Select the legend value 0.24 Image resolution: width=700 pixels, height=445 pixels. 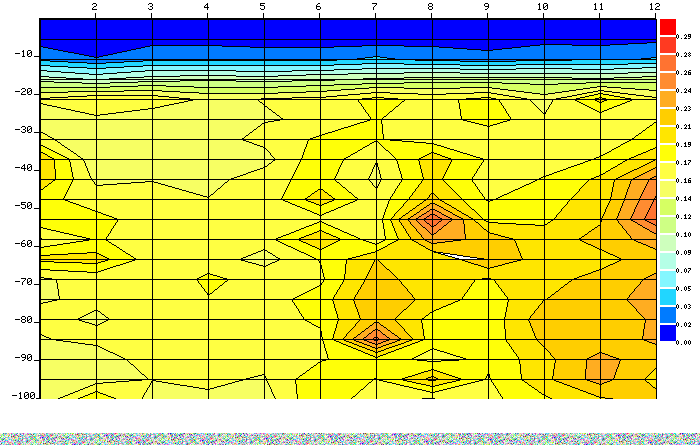point(683,91)
